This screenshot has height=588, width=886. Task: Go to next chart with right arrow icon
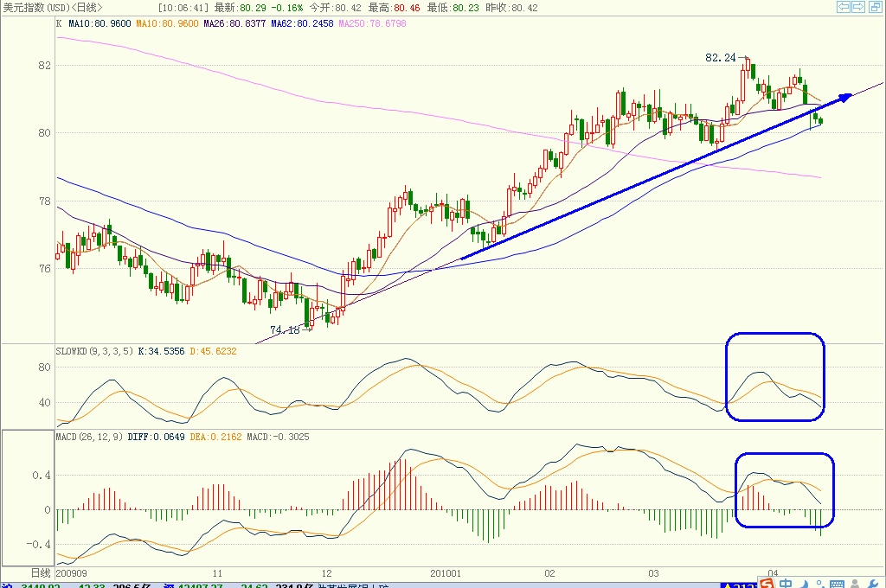857,7
